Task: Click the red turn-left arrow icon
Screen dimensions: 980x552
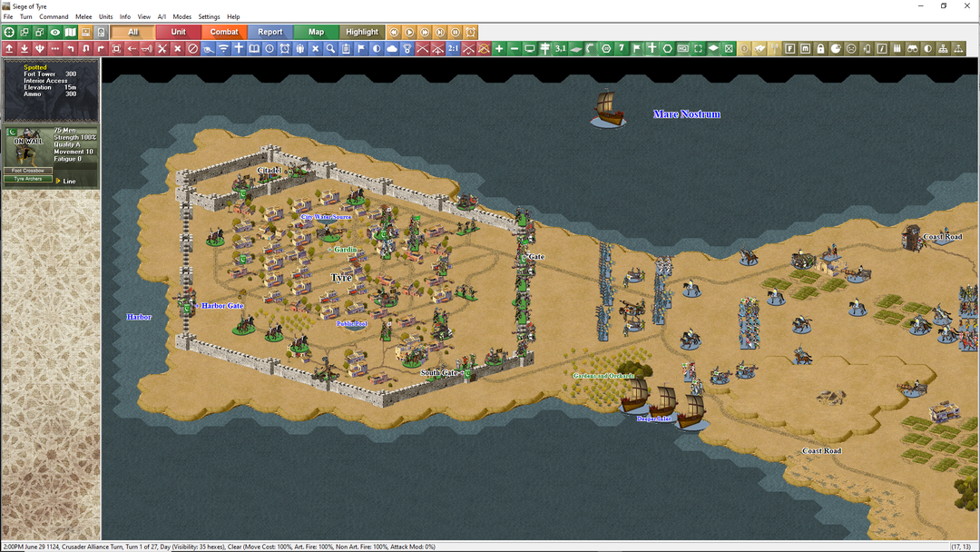Action: pos(71,48)
